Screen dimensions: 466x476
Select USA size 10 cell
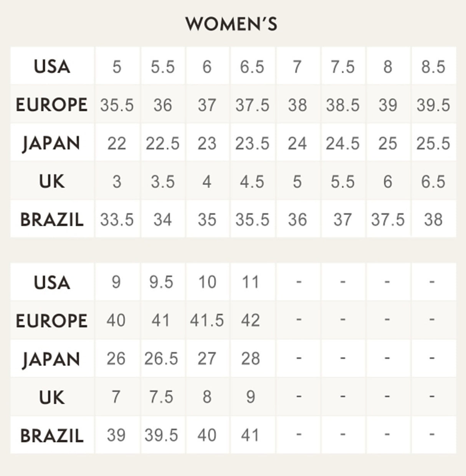(x=207, y=282)
